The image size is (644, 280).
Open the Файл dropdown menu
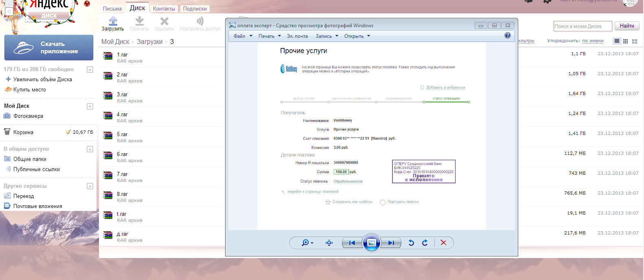point(243,36)
